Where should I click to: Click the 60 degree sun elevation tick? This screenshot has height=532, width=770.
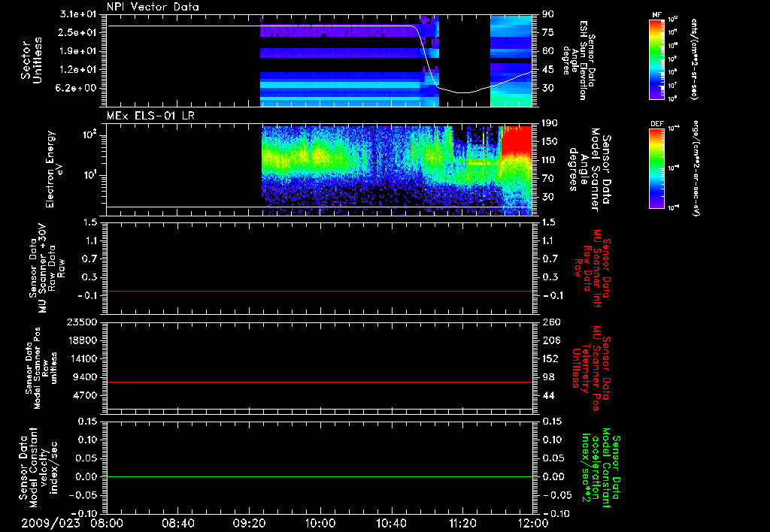click(x=547, y=51)
